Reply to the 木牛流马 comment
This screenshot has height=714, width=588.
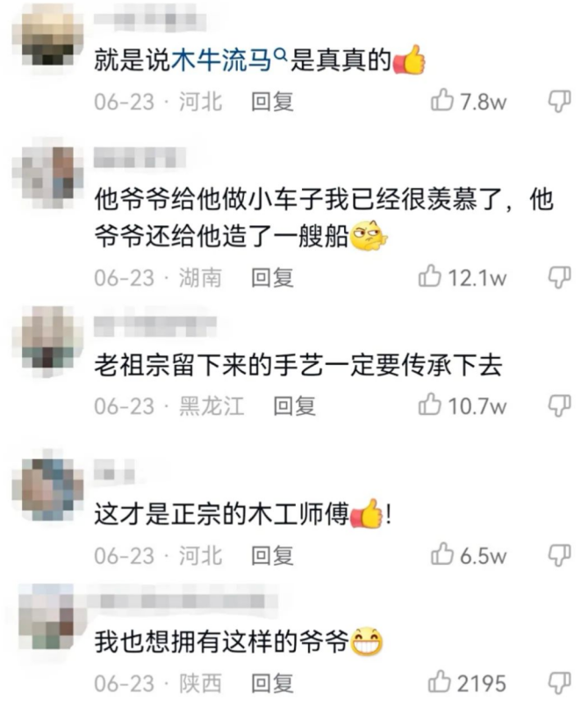[x=272, y=101]
